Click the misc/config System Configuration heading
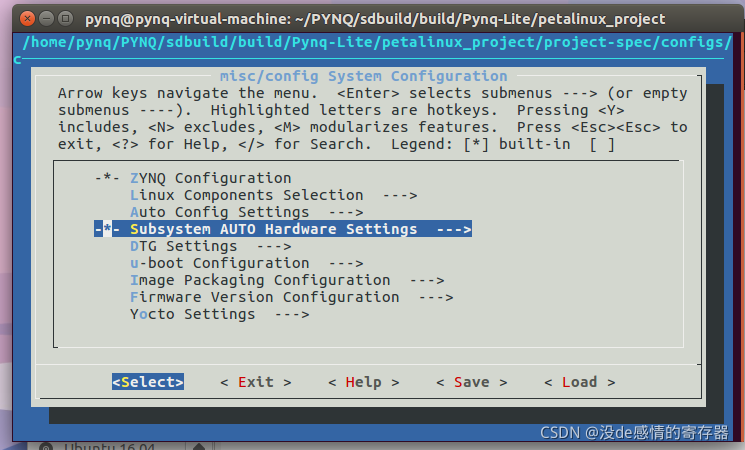 pos(363,76)
